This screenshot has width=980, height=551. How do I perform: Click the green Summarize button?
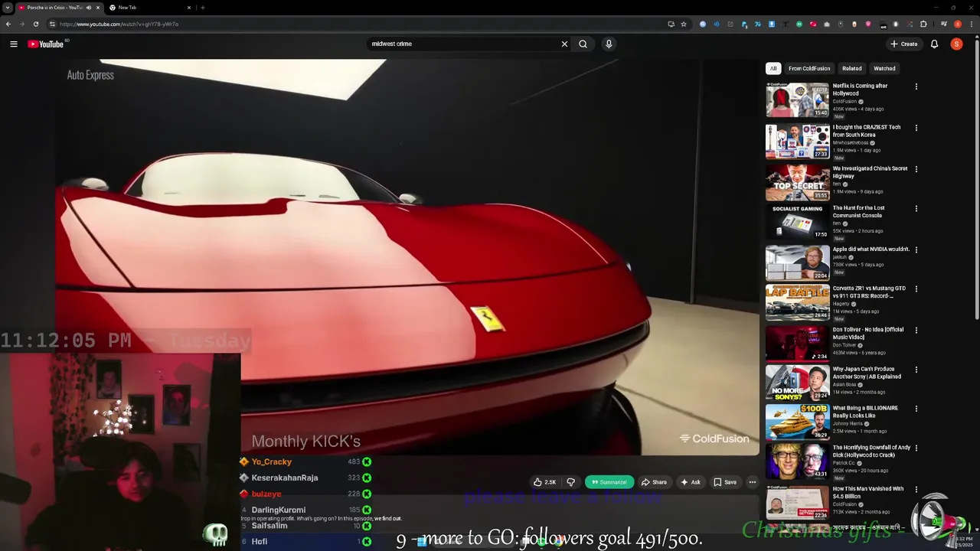click(609, 482)
